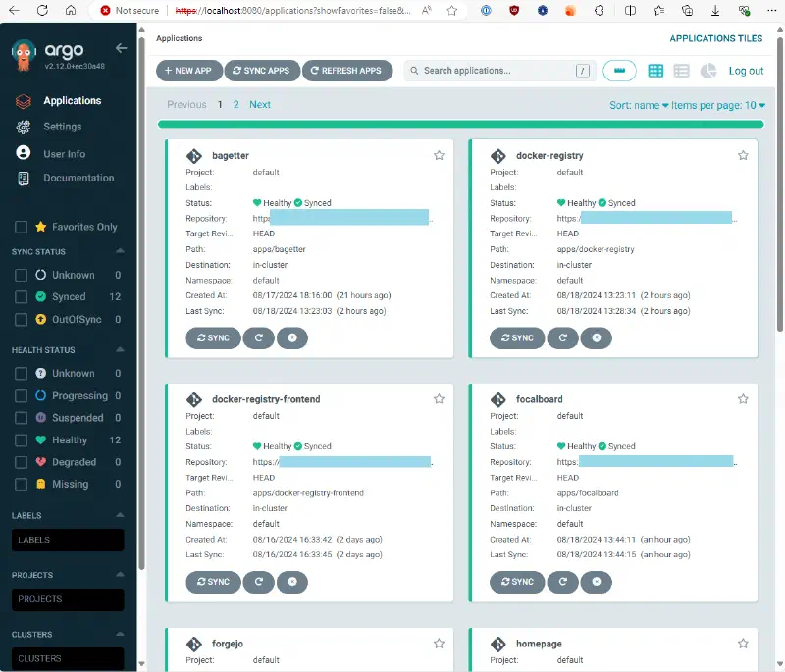Sync the bagetter application
This screenshot has width=785, height=672.
coord(213,337)
